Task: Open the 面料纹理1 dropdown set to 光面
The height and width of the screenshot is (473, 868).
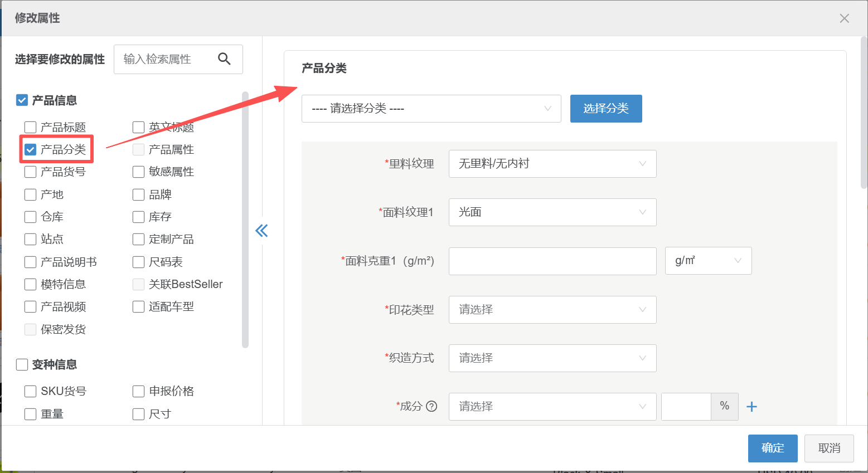Action: point(552,212)
